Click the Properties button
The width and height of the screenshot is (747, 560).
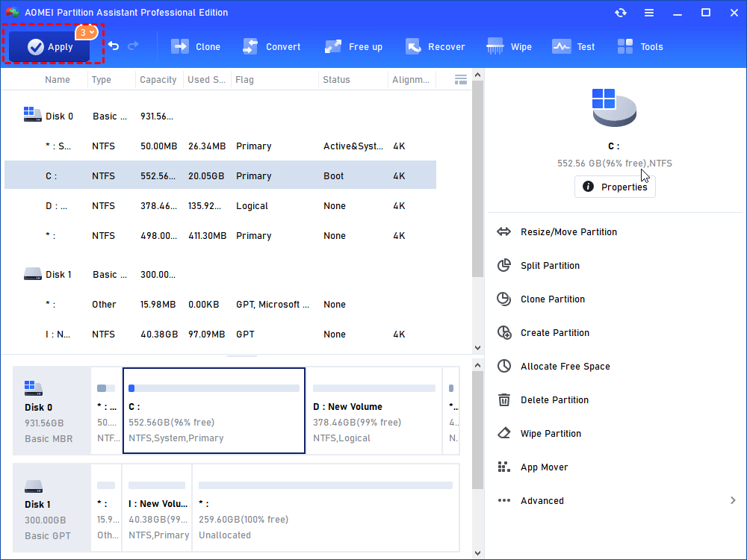(615, 187)
